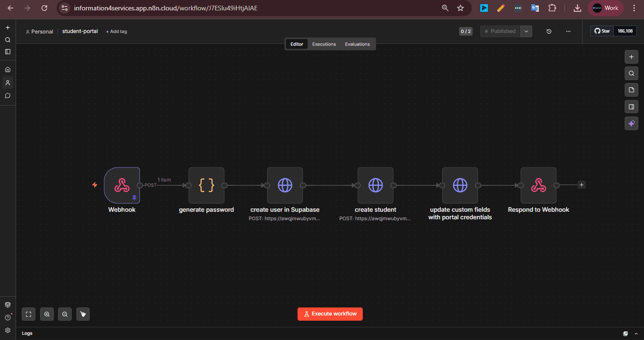644x340 pixels.
Task: Select the generate password code node
Action: (206, 185)
